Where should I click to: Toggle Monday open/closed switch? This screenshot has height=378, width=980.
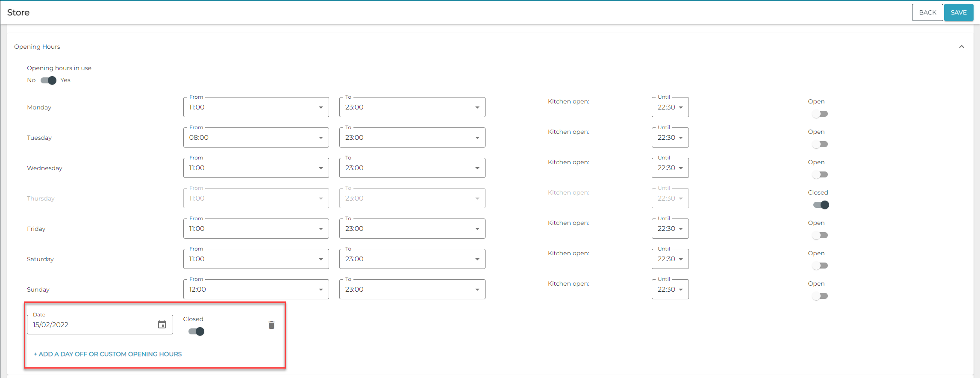coord(820,114)
